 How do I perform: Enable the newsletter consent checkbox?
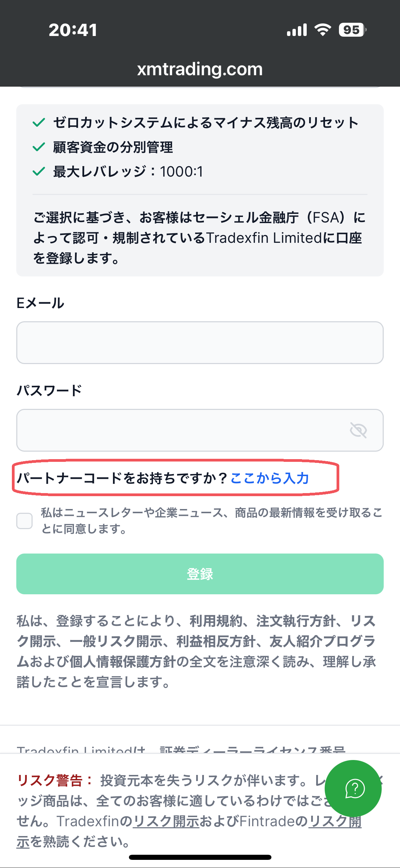24,521
